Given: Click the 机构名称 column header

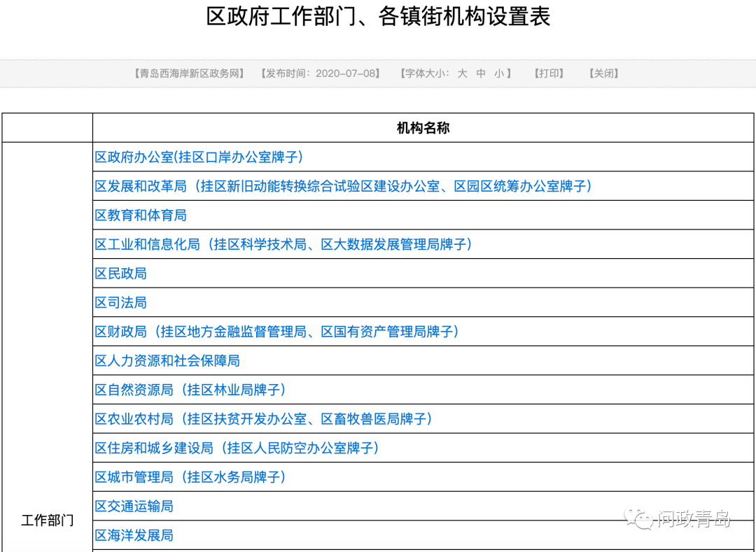Looking at the screenshot, I should 423,127.
